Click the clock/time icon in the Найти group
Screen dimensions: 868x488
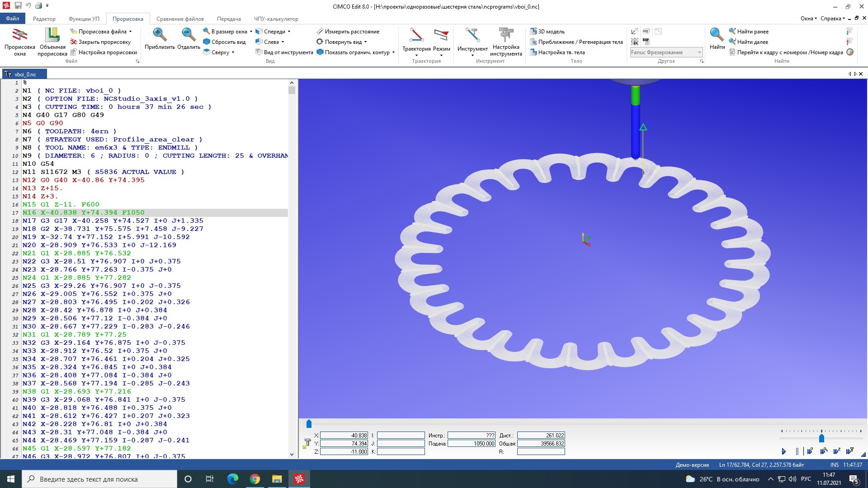pos(850,52)
